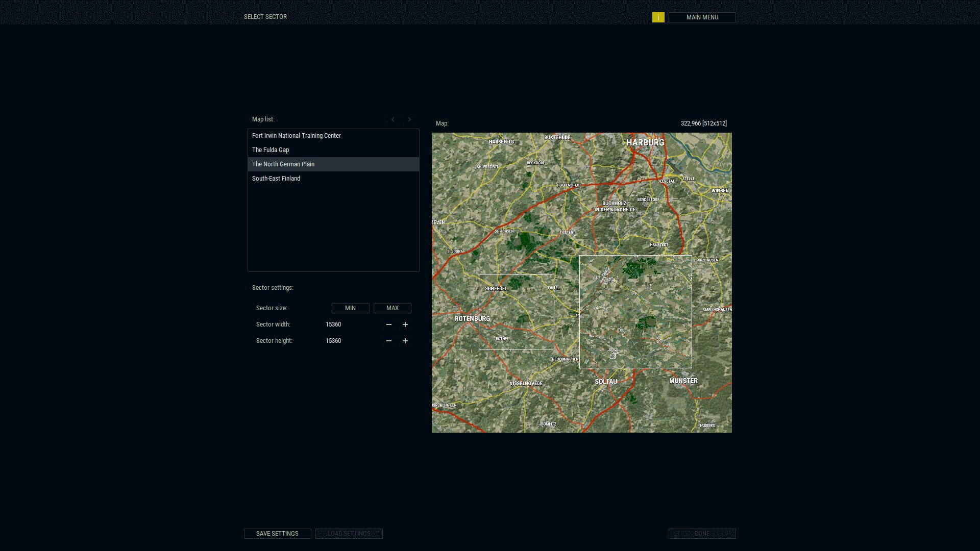The width and height of the screenshot is (980, 551).
Task: Click the yellow info icon
Action: click(658, 17)
